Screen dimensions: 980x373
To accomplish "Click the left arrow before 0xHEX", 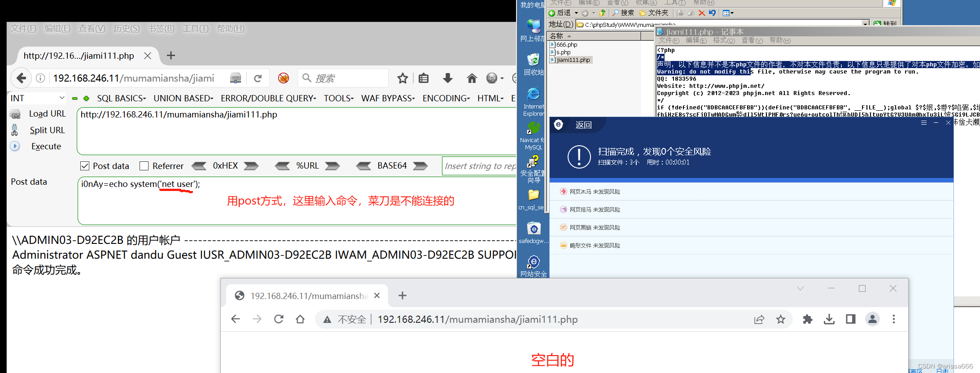I will coord(199,166).
